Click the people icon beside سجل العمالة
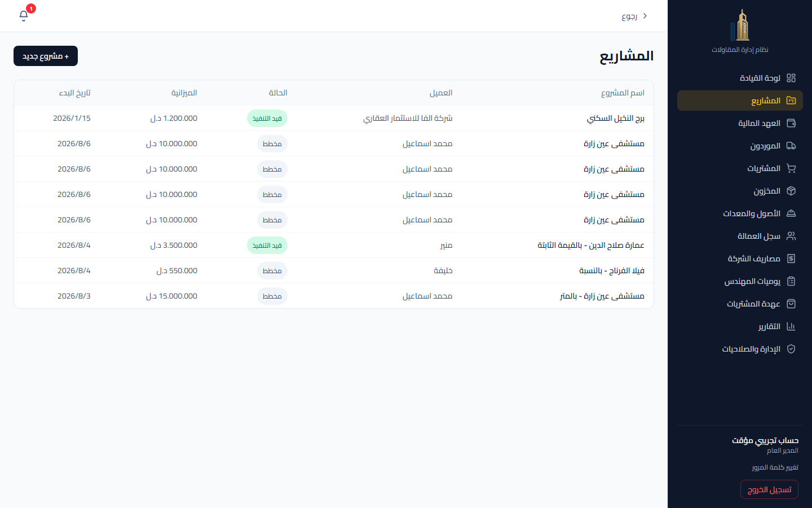Image resolution: width=812 pixels, height=508 pixels. click(x=791, y=236)
